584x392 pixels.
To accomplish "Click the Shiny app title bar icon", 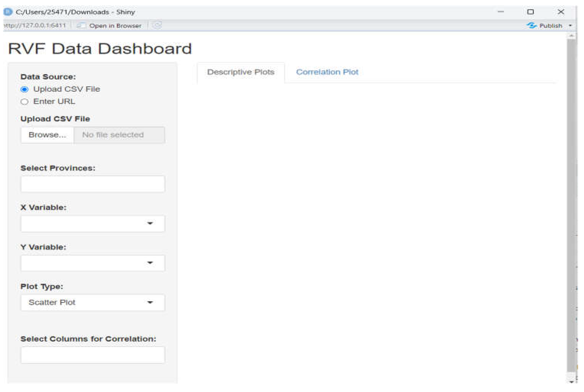I will coord(8,12).
